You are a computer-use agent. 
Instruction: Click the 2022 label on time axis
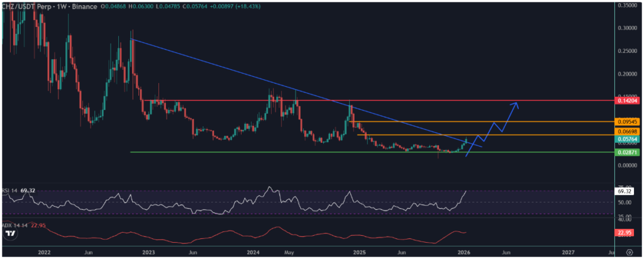pos(43,251)
